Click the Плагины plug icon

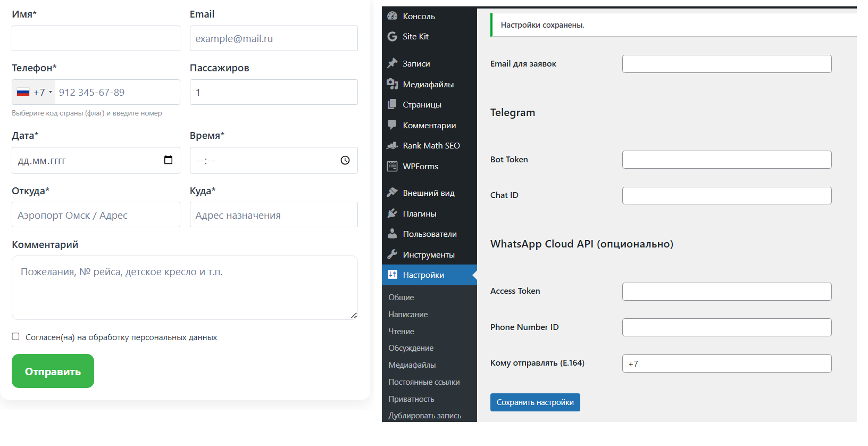click(393, 213)
